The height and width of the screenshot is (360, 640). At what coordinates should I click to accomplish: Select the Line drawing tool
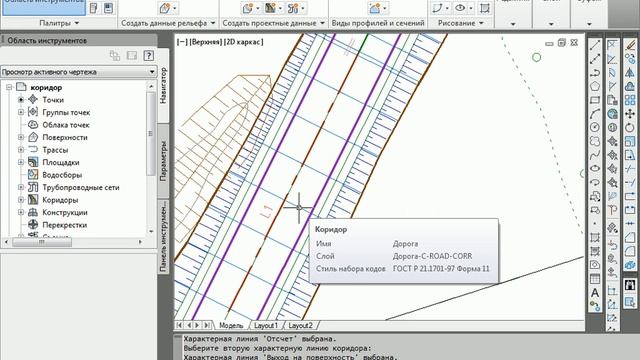pyautogui.click(x=595, y=45)
